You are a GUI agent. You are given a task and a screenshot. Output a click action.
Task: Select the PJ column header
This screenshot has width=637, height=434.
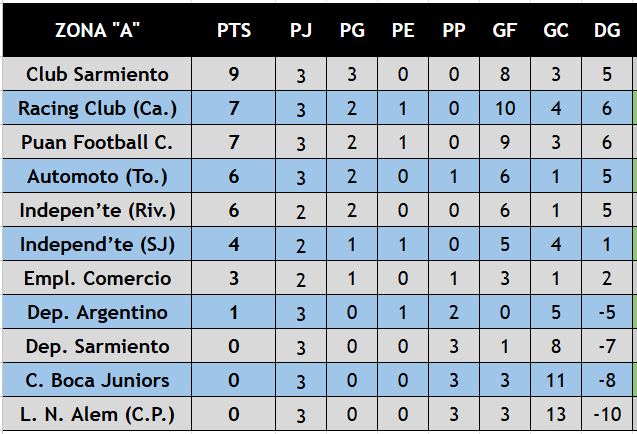pyautogui.click(x=301, y=30)
